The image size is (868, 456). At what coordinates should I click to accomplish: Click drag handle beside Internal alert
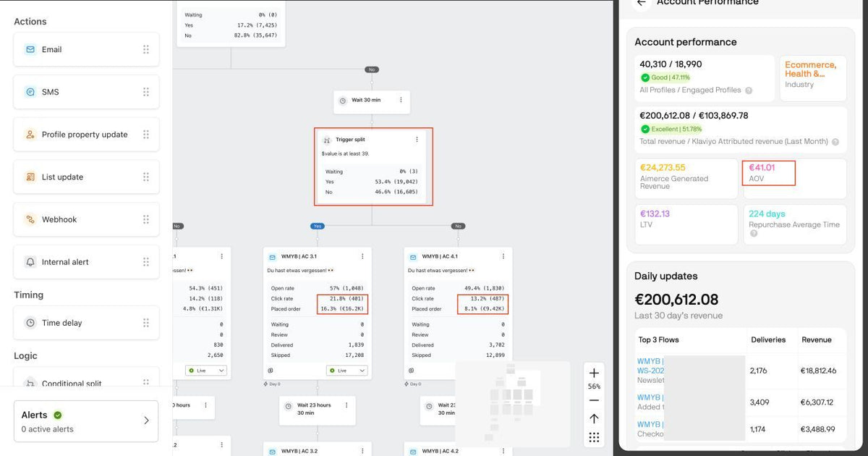pyautogui.click(x=146, y=262)
